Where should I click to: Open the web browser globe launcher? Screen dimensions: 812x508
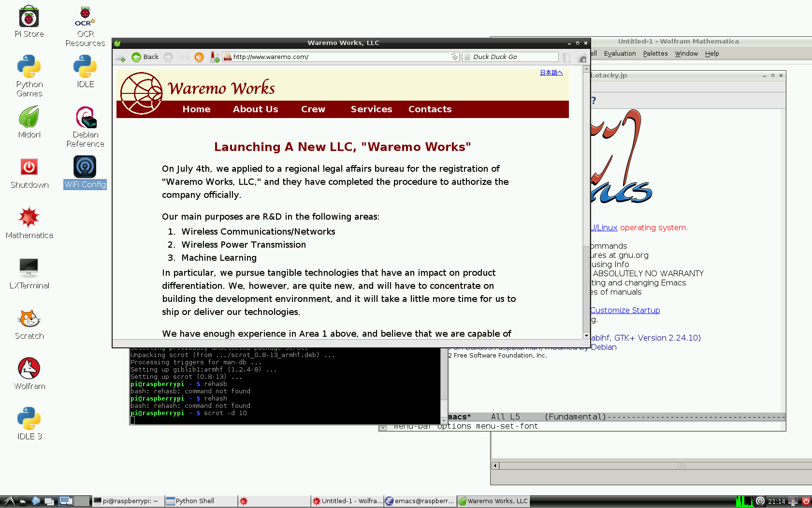(x=36, y=501)
